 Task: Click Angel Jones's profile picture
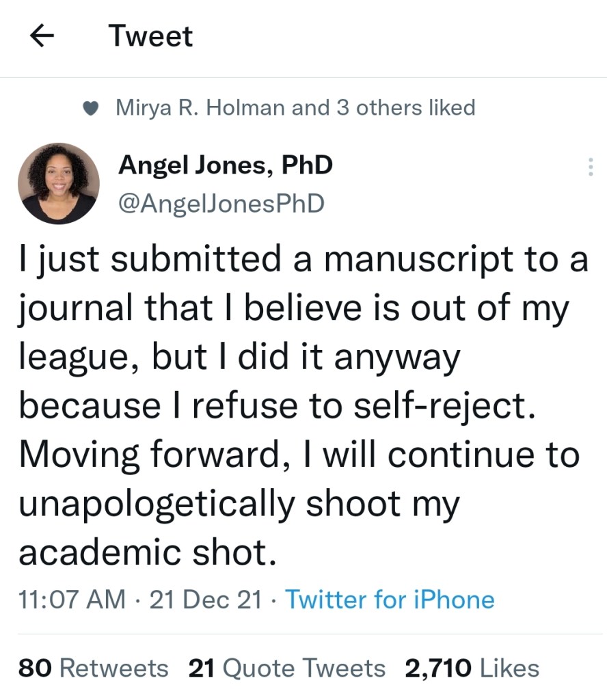click(x=57, y=183)
